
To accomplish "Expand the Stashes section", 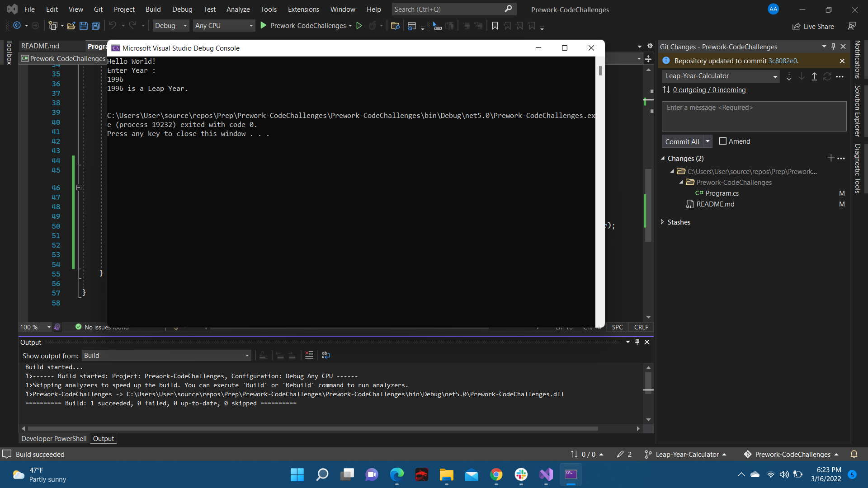I will tap(663, 222).
